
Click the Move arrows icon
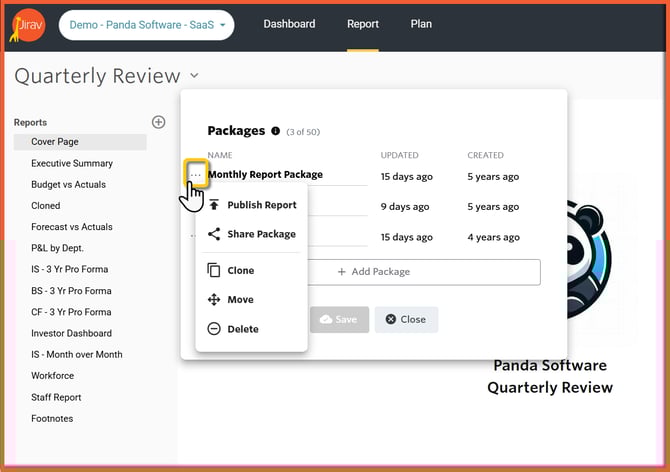click(214, 299)
